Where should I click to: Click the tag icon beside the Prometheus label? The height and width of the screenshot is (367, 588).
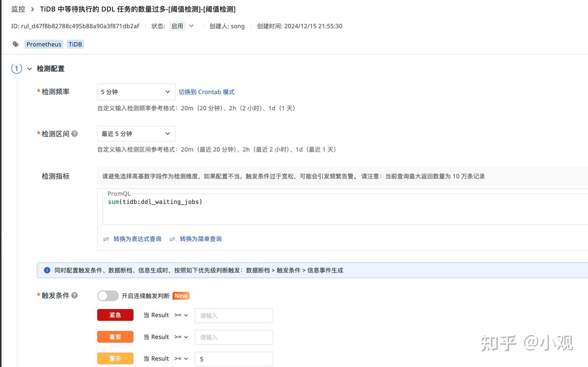click(x=16, y=44)
